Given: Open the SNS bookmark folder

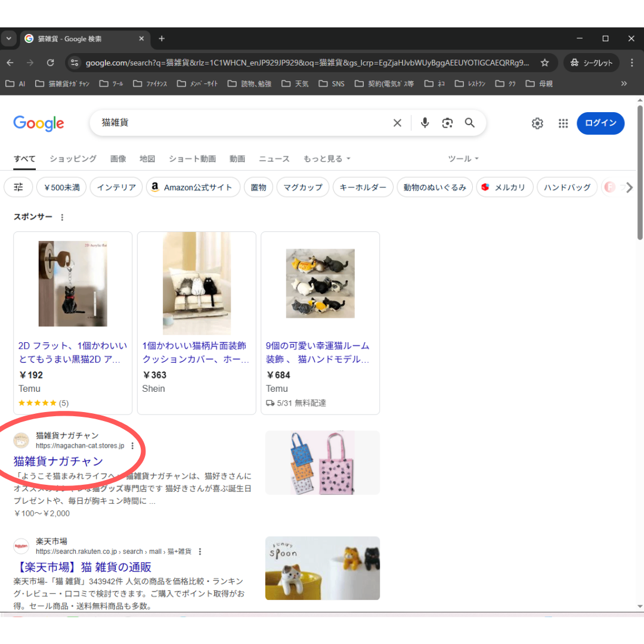Looking at the screenshot, I should (x=332, y=84).
